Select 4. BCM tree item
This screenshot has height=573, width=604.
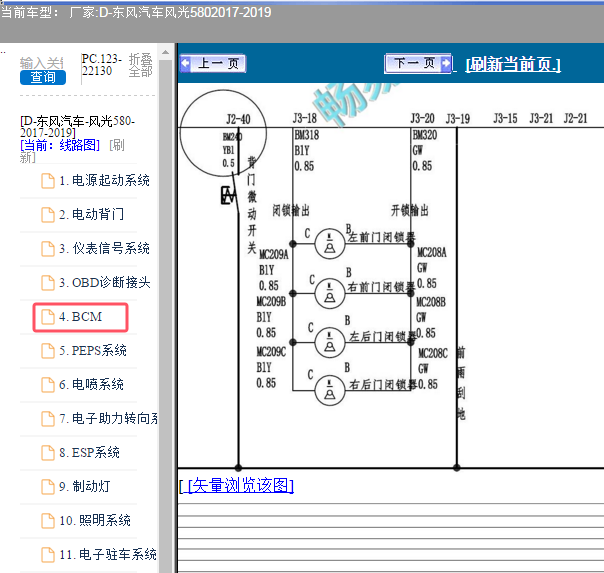(81, 317)
